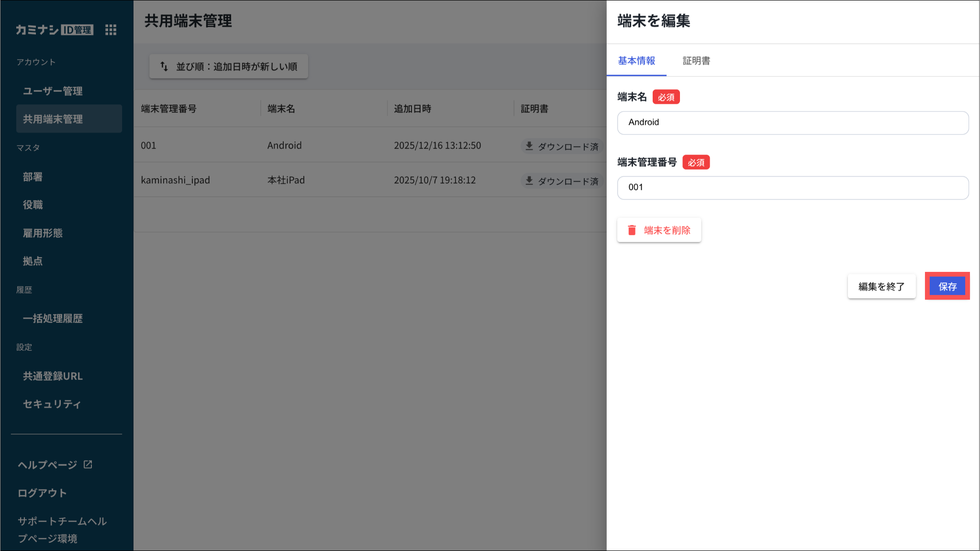Viewport: 980px width, 551px height.
Task: Open ユーザー管理 in the sidebar
Action: [x=53, y=91]
